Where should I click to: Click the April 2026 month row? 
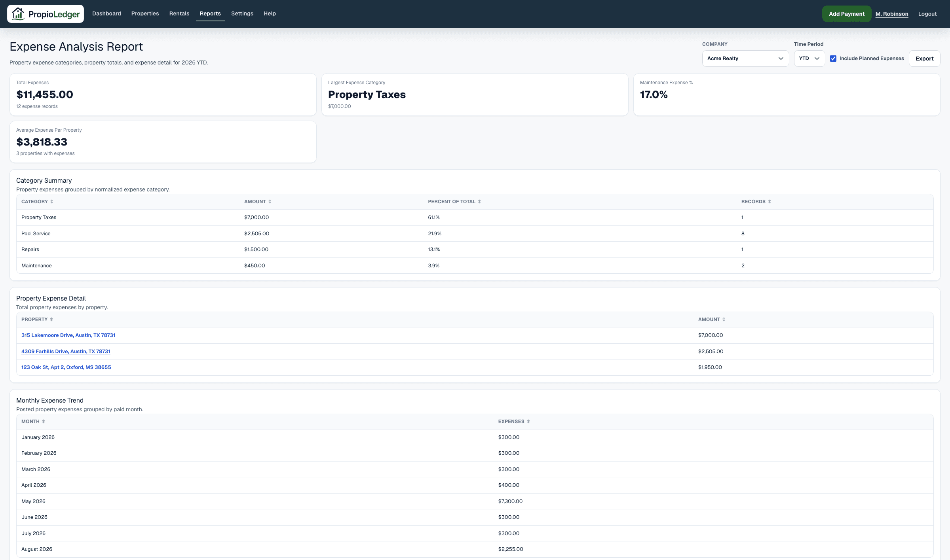pos(475,485)
